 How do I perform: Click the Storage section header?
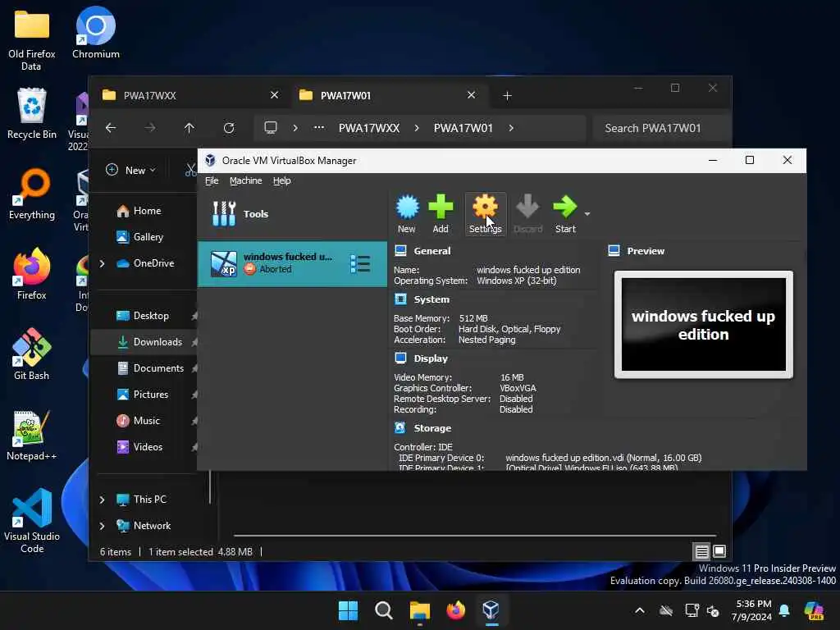point(432,428)
